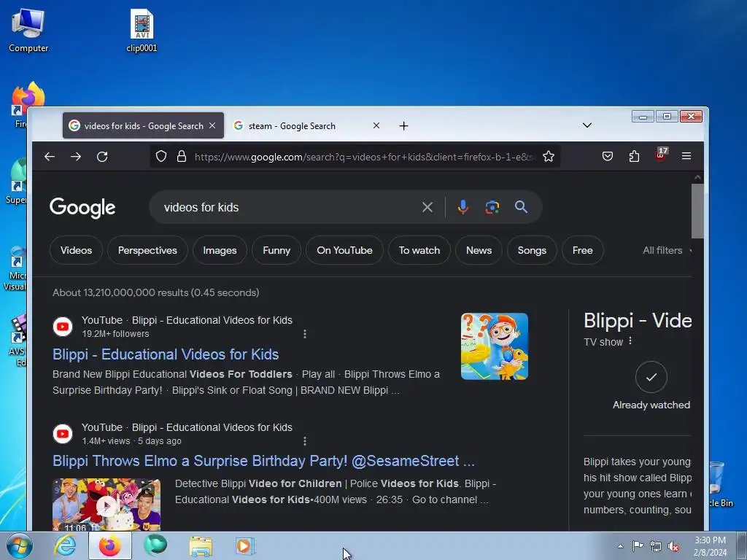Open Firefox hamburger application menu
This screenshot has width=747, height=560.
(686, 156)
